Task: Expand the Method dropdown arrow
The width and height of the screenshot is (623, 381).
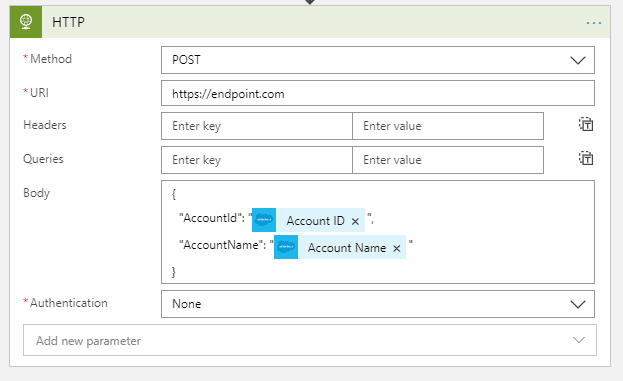Action: point(578,60)
